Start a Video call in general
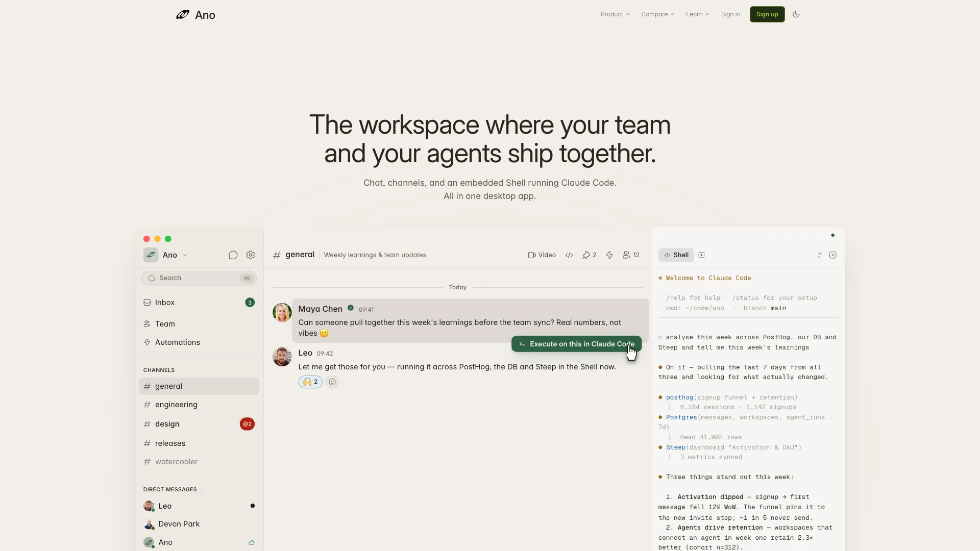This screenshot has height=551, width=980. click(542, 255)
